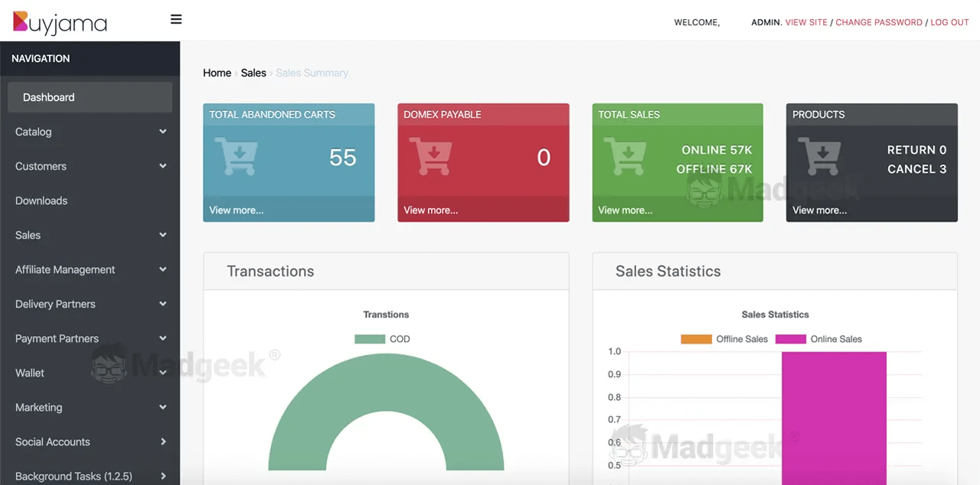The height and width of the screenshot is (485, 980).
Task: Select Affiliate Management in the sidebar
Action: pos(65,269)
